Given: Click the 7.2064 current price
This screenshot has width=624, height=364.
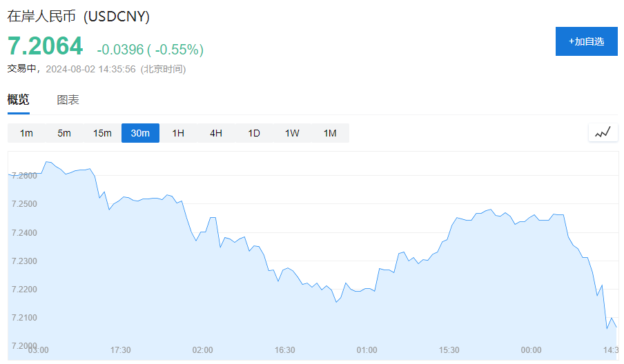Looking at the screenshot, I should pos(46,45).
